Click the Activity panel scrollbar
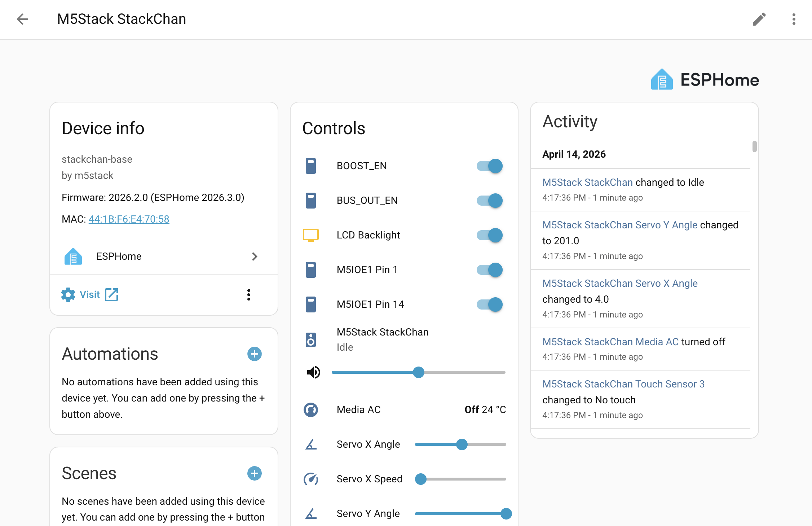 [x=754, y=146]
